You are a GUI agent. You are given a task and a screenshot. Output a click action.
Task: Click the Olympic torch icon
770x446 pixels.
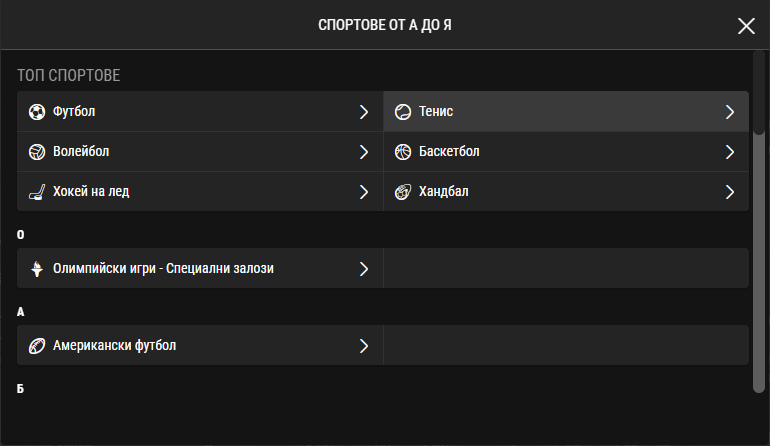click(x=37, y=269)
